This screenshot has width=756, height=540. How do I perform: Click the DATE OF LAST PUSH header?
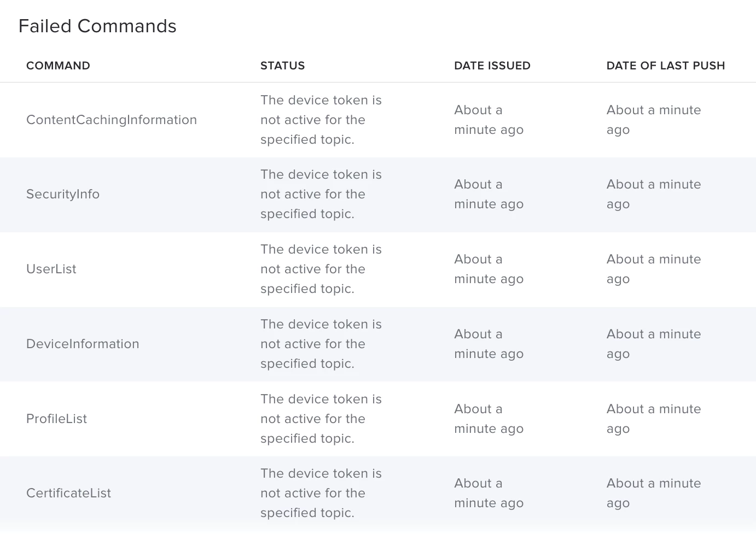pos(666,66)
